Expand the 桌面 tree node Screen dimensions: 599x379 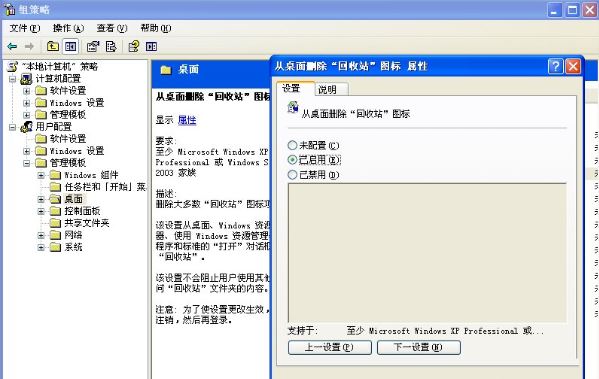coord(41,199)
